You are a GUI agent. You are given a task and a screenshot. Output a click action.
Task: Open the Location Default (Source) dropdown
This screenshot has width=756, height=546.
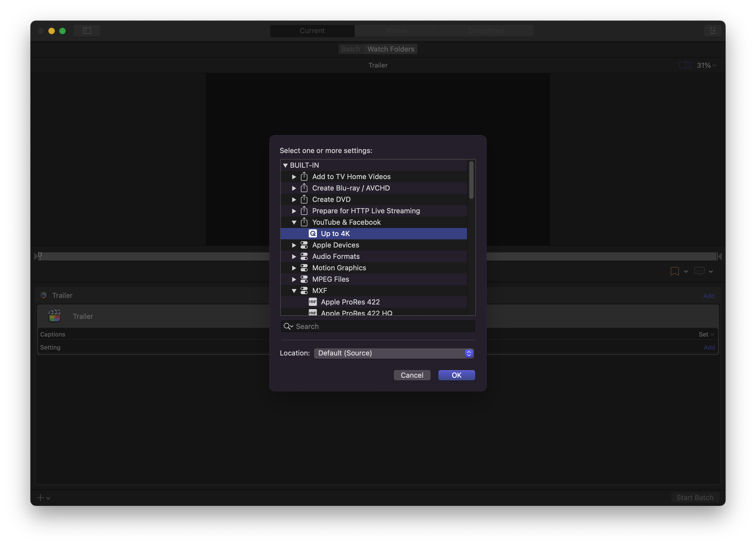pyautogui.click(x=394, y=353)
